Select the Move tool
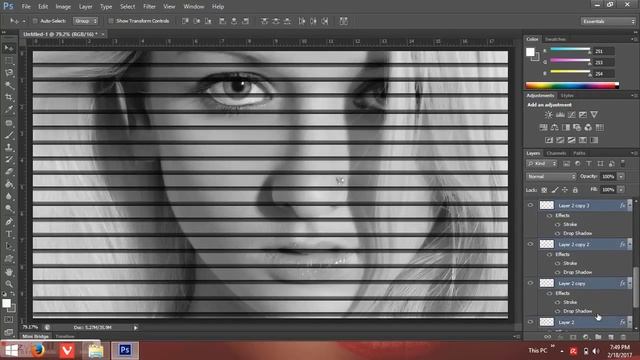 click(x=9, y=48)
